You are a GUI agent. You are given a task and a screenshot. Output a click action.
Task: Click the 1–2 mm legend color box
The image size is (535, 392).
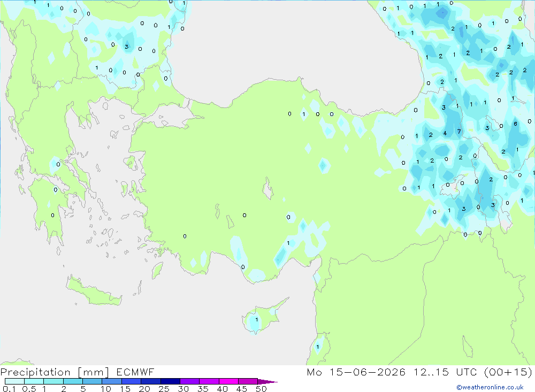(x=53, y=381)
